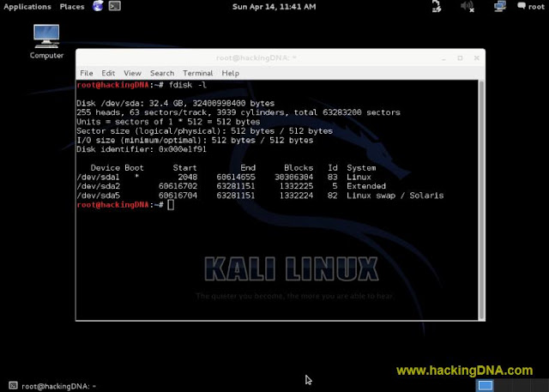
Task: Open the terminal View menu
Action: (132, 73)
